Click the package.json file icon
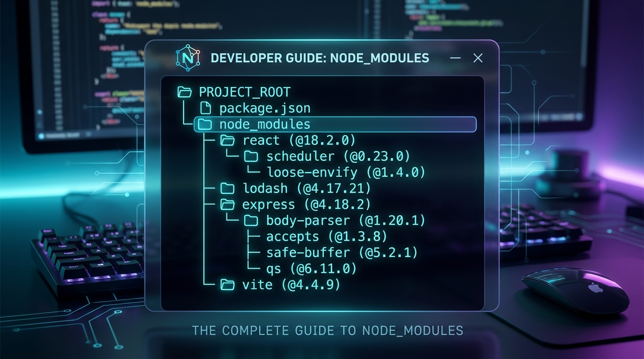The height and width of the screenshot is (359, 644). [205, 108]
